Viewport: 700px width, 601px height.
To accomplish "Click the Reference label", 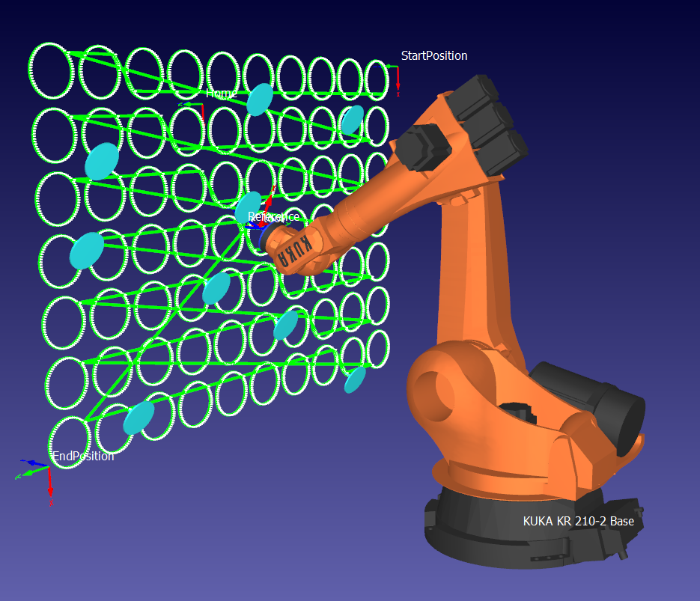I will tap(274, 216).
